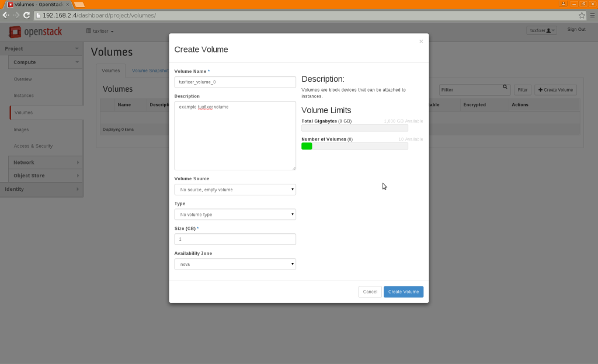Close the Create Volume dialog with X
Viewport: 598px width, 364px height.
click(x=421, y=41)
